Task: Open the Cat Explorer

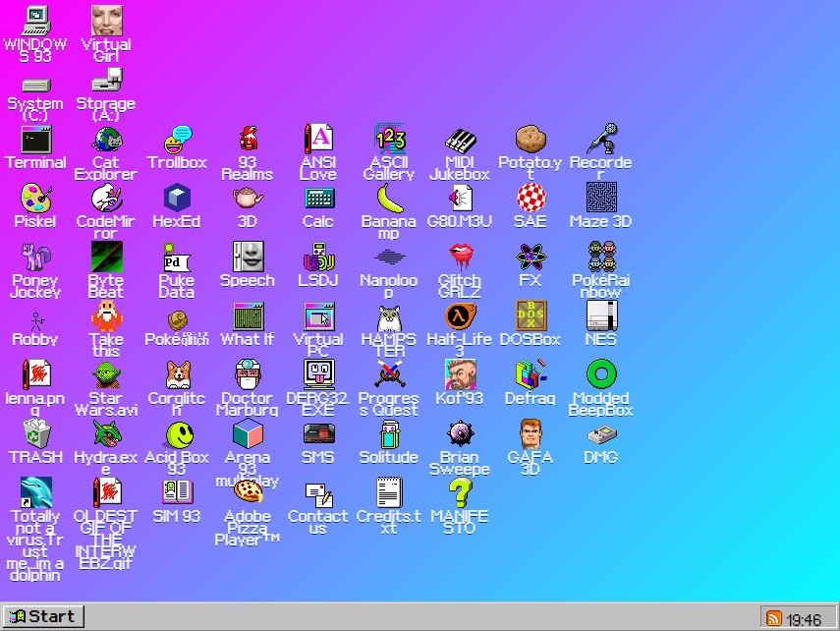Action: 105,143
